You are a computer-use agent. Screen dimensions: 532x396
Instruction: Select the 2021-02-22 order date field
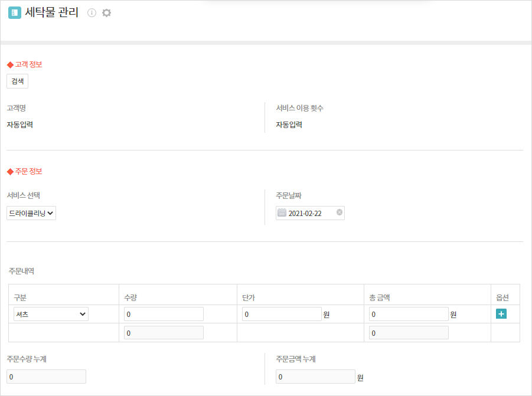(x=310, y=213)
